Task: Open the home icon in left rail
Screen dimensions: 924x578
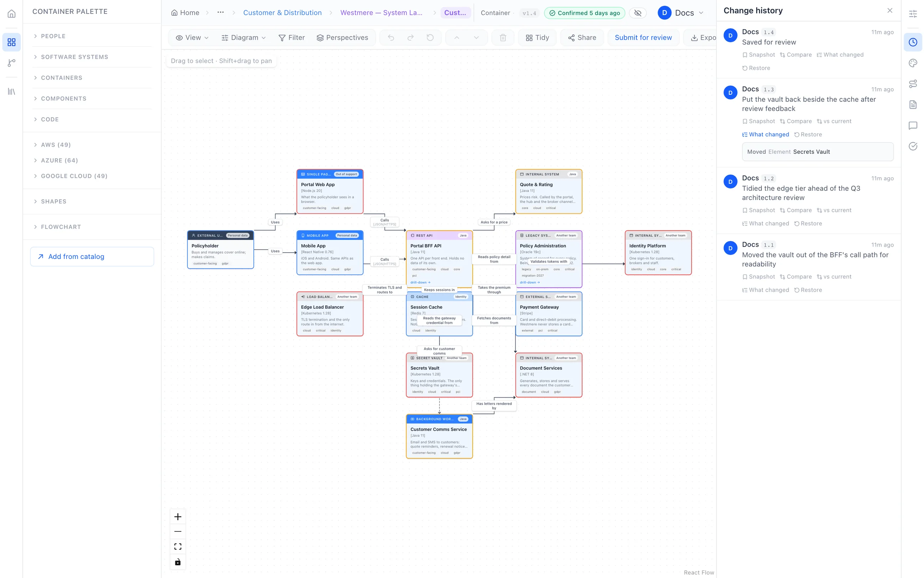Action: (x=12, y=14)
